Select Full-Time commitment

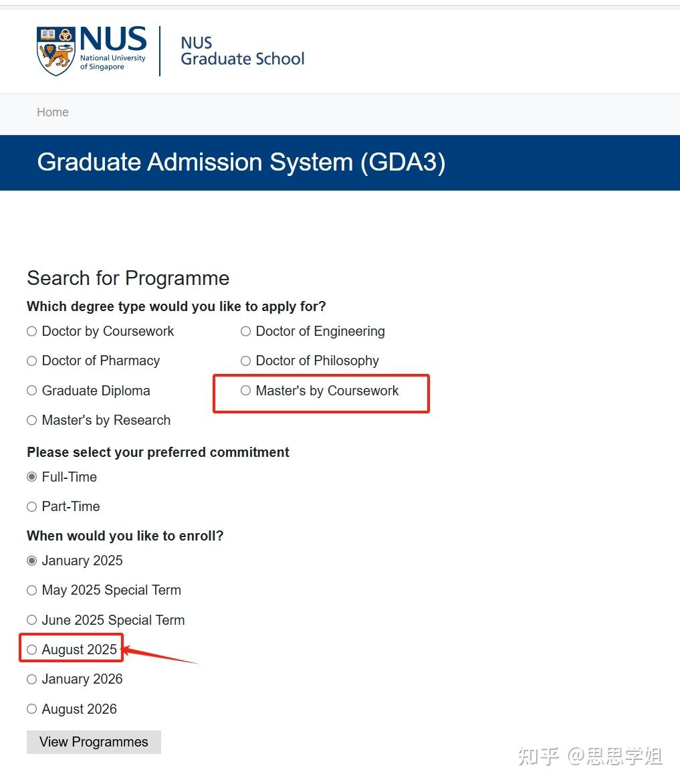(x=31, y=476)
